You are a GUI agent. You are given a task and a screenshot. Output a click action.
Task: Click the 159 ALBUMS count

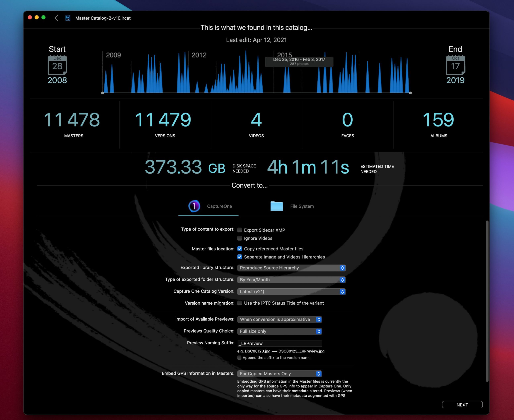tap(439, 120)
